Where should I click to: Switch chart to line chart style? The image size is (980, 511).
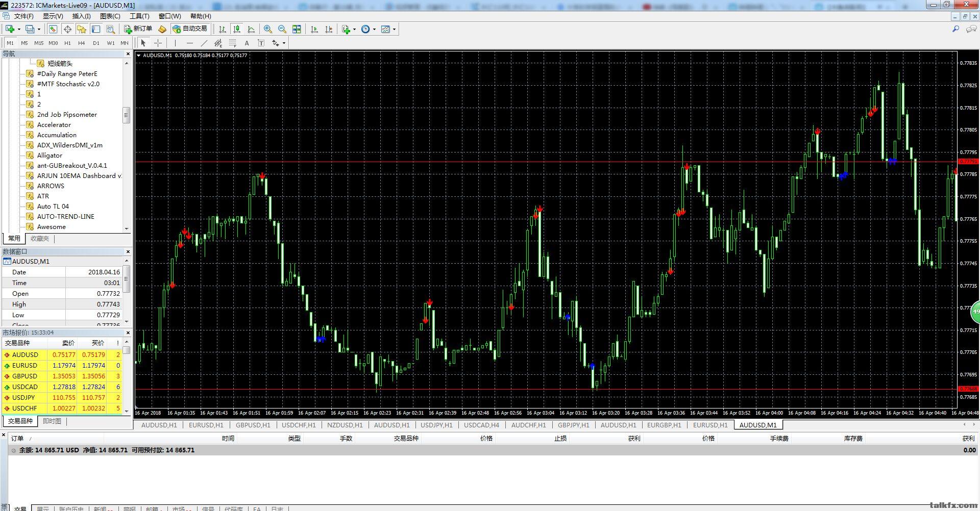[x=251, y=29]
